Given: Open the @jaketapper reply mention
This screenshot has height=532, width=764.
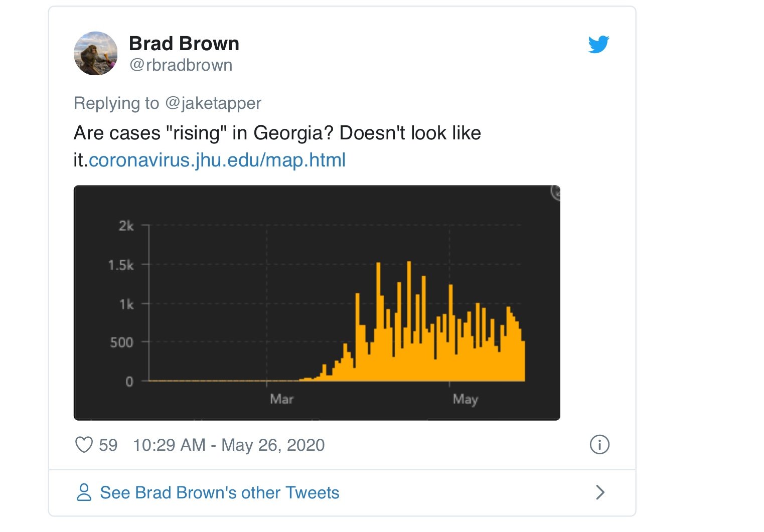Looking at the screenshot, I should (x=213, y=103).
